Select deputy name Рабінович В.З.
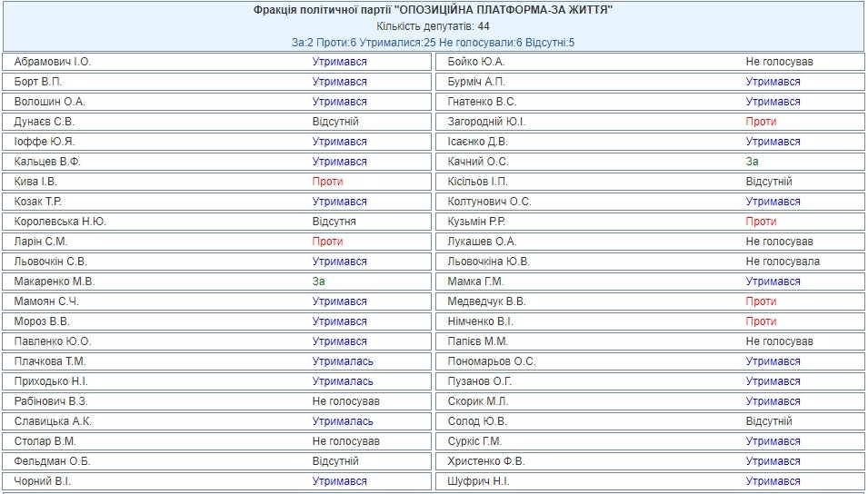868x494 pixels. point(51,401)
